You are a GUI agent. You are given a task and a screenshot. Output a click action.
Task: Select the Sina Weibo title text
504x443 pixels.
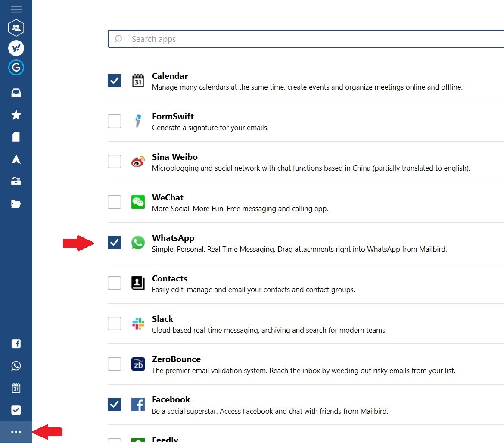(x=175, y=157)
